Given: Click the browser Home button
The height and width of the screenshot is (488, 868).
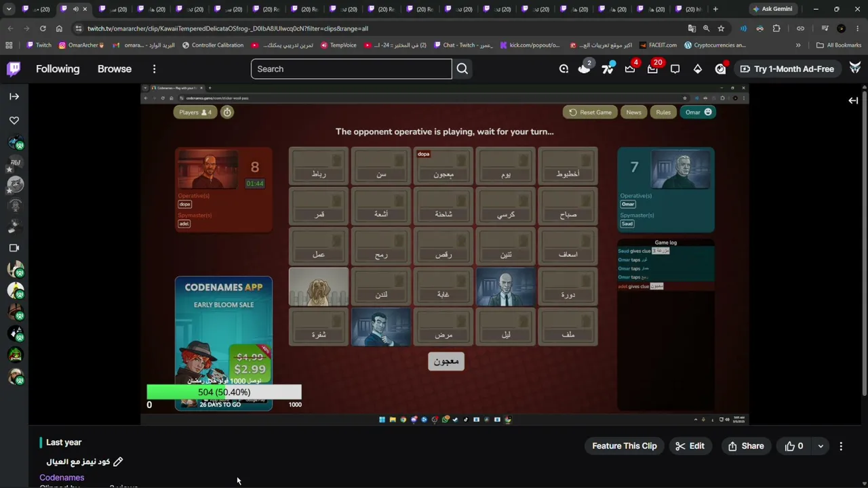Looking at the screenshot, I should 59,28.
